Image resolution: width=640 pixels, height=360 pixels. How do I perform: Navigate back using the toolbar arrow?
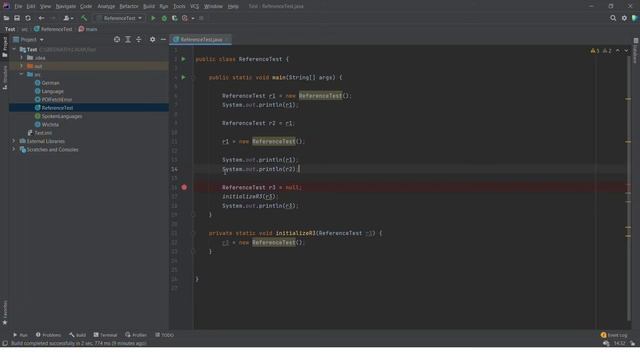tap(41, 18)
